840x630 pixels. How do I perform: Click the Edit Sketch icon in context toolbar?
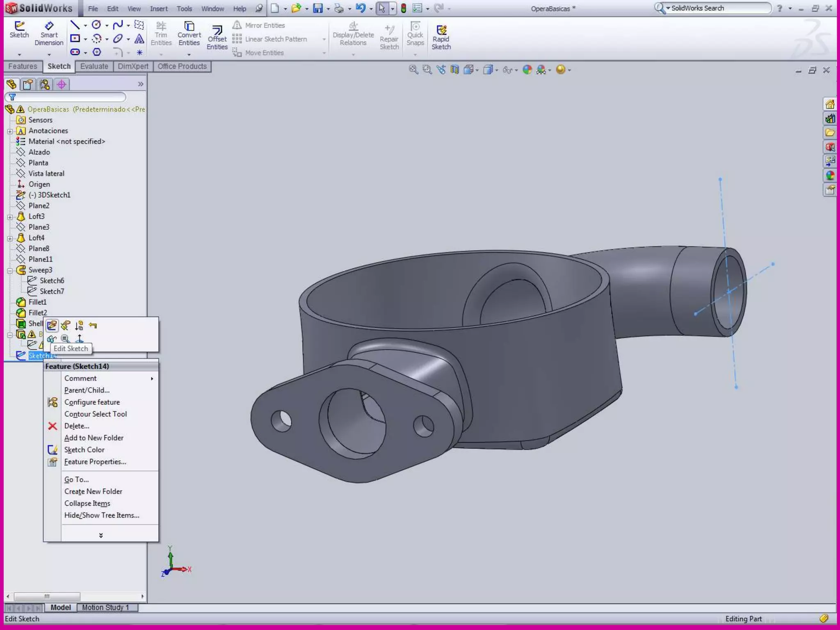click(x=52, y=326)
